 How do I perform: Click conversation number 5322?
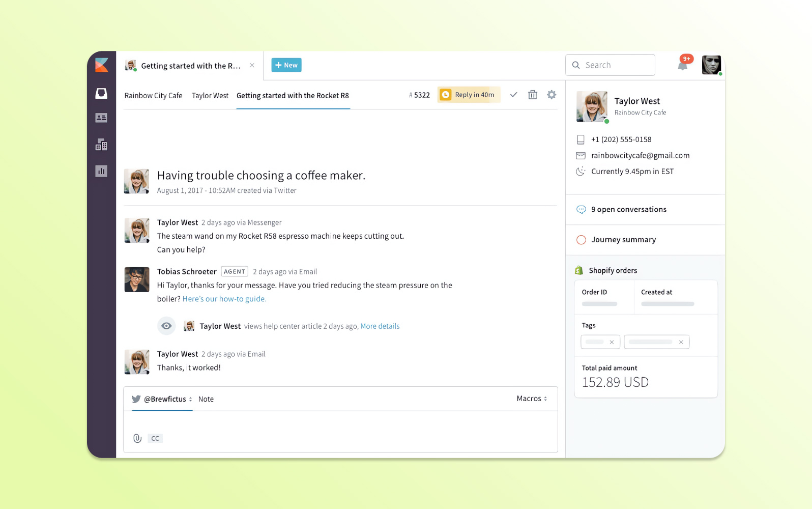pyautogui.click(x=419, y=95)
